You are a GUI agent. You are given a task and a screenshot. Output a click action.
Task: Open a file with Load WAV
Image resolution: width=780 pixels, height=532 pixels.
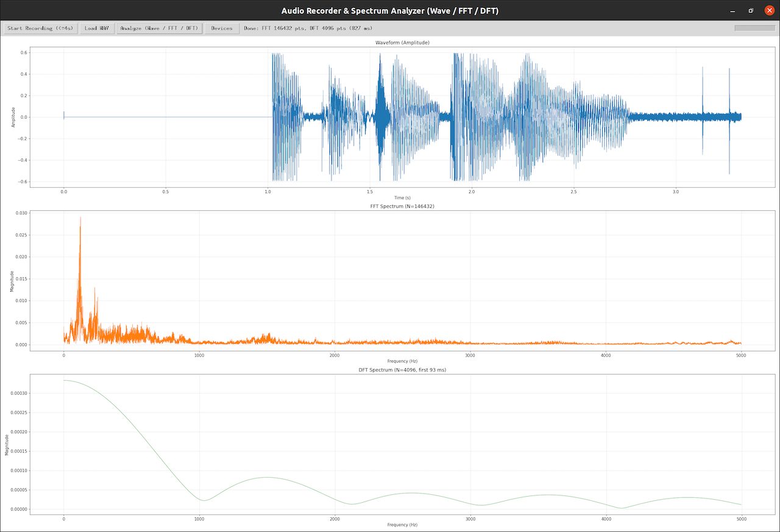click(97, 28)
